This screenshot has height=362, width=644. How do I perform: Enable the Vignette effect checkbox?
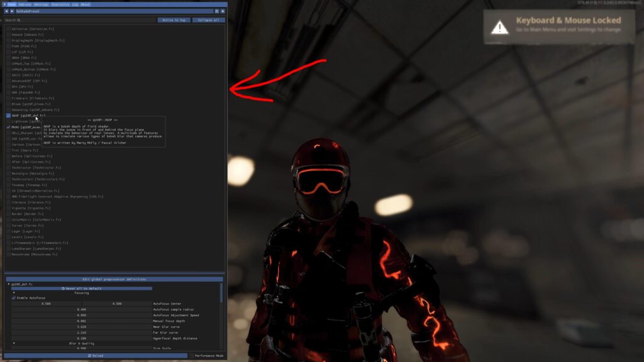point(8,208)
